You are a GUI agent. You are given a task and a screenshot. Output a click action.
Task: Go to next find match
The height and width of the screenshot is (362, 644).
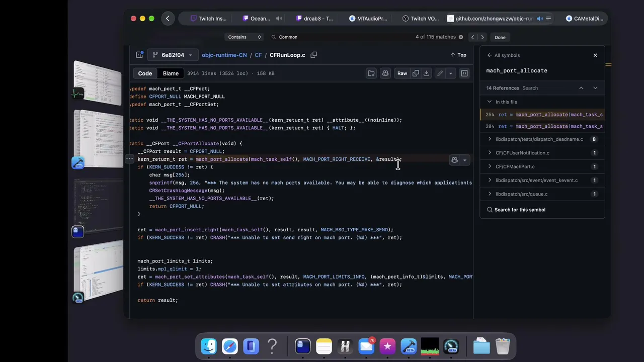[x=482, y=37]
